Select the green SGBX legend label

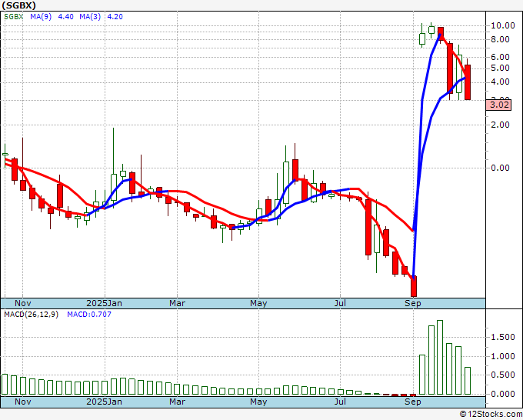(14, 17)
